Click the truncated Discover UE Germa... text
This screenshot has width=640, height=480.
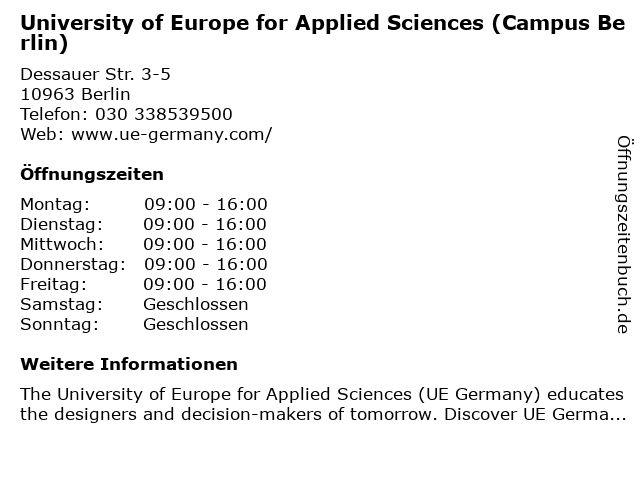click(535, 414)
